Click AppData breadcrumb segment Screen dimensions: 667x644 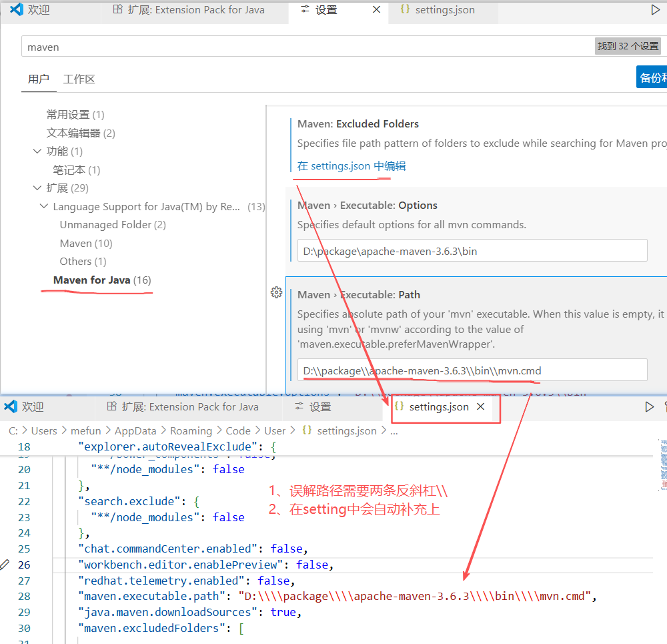click(x=135, y=430)
